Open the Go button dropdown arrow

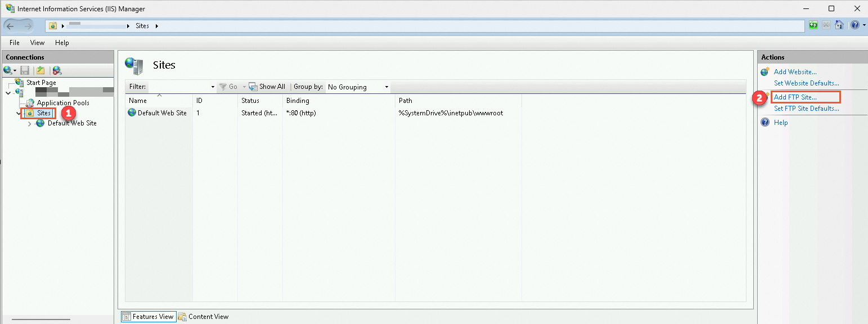click(x=244, y=87)
